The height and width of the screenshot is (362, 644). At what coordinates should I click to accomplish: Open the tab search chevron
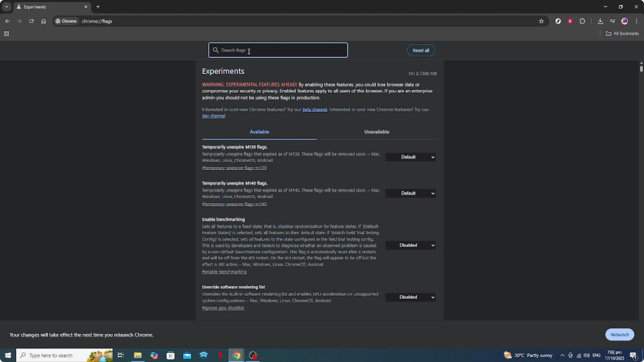(6, 7)
